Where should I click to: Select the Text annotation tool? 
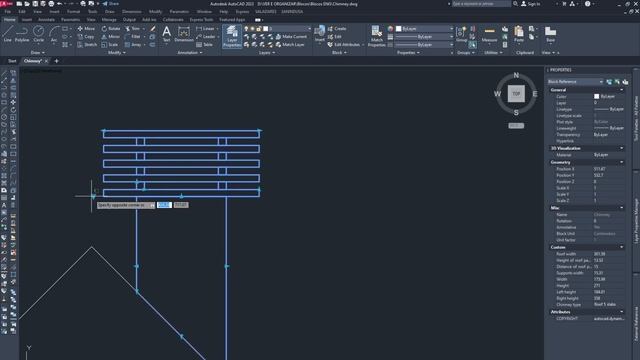pyautogui.click(x=167, y=34)
